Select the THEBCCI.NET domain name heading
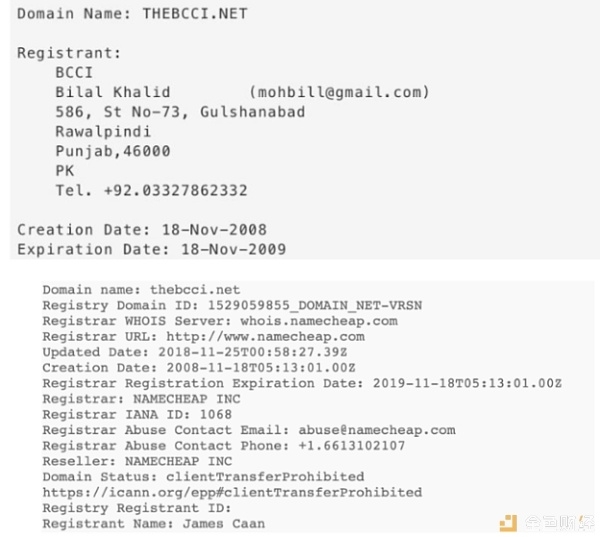 [195, 14]
